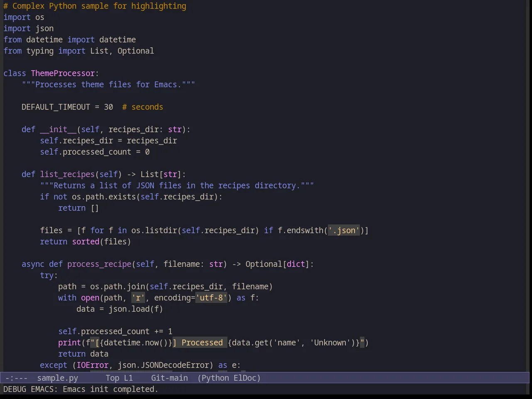Image resolution: width=532 pixels, height=399 pixels.
Task: Click the 'return data' statement
Action: (x=83, y=354)
